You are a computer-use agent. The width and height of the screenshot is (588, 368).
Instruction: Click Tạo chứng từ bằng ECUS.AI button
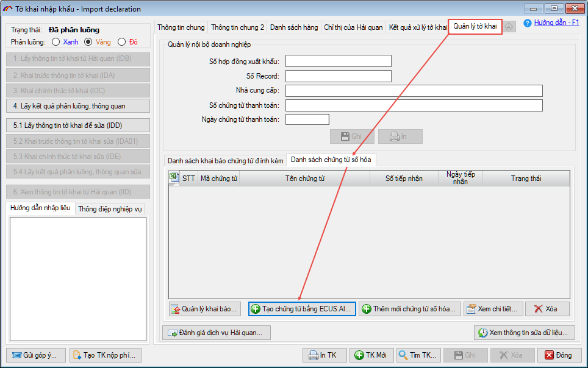[303, 309]
